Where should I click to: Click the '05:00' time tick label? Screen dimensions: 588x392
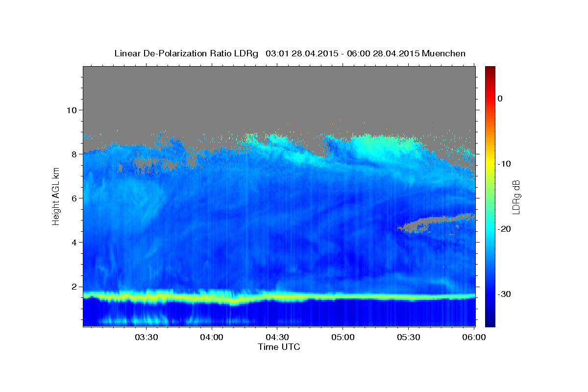pos(343,338)
